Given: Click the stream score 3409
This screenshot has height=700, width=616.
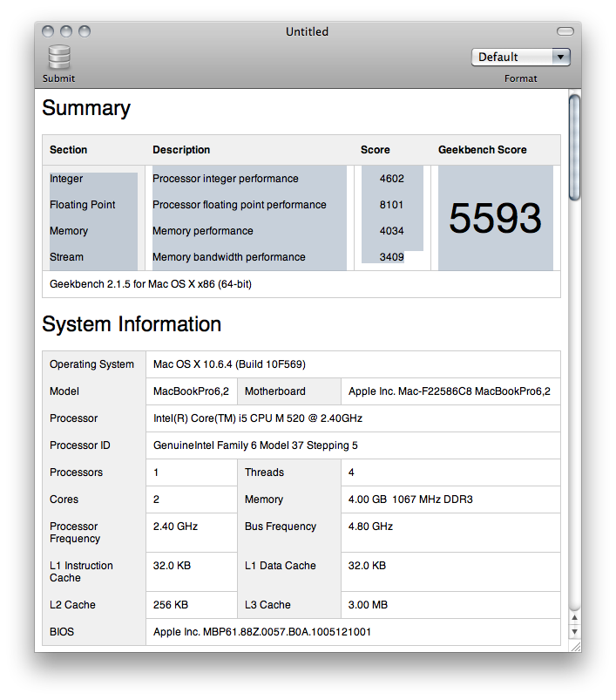Looking at the screenshot, I should click(x=391, y=257).
